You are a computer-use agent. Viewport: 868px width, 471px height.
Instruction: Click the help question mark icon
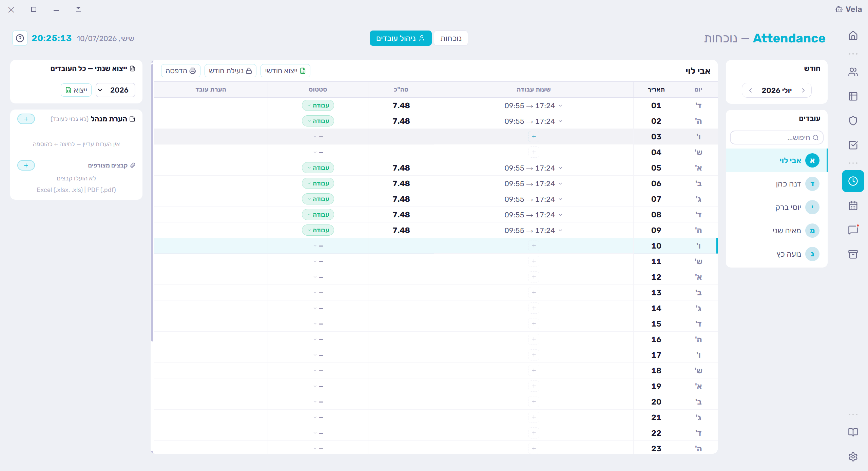20,38
